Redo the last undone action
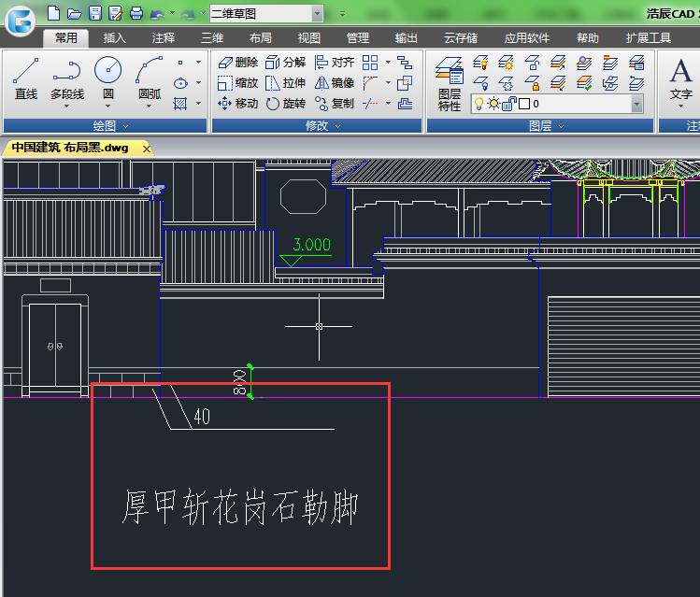The width and height of the screenshot is (700, 597). pyautogui.click(x=189, y=14)
